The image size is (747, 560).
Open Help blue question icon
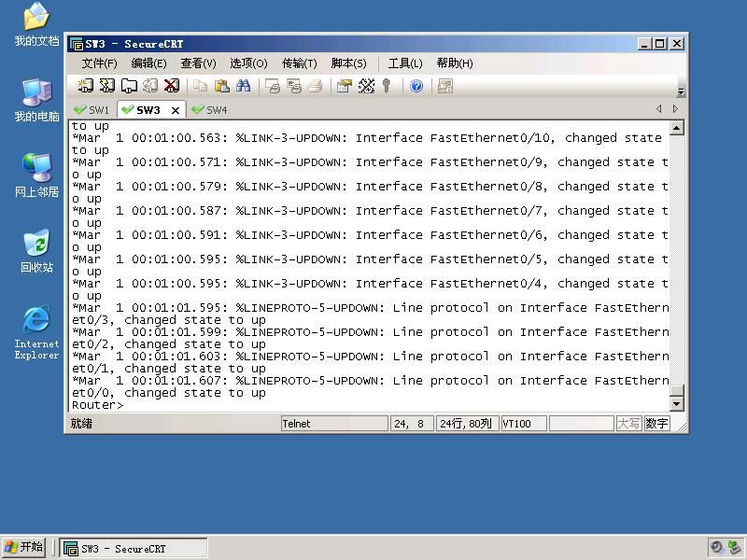coord(416,86)
